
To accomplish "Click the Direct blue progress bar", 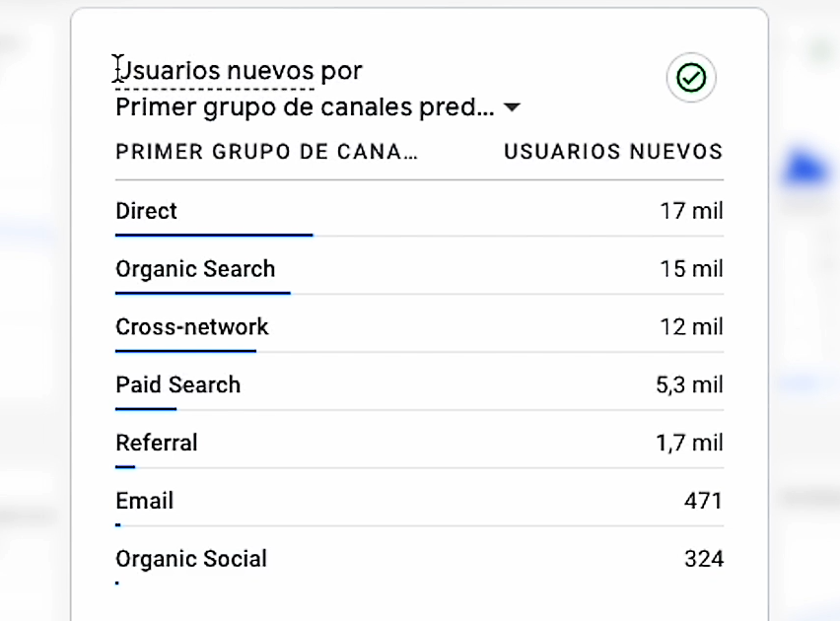I will click(214, 235).
